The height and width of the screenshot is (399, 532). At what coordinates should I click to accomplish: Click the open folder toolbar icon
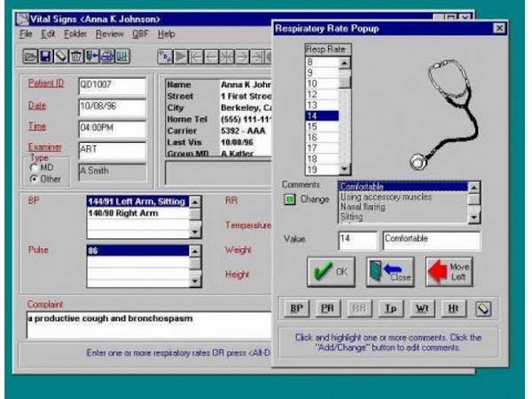[x=29, y=57]
